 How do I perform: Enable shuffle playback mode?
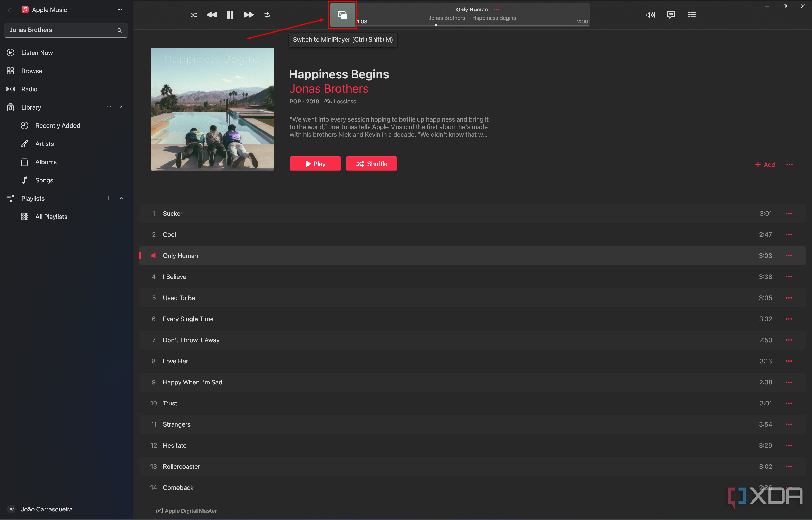click(194, 15)
